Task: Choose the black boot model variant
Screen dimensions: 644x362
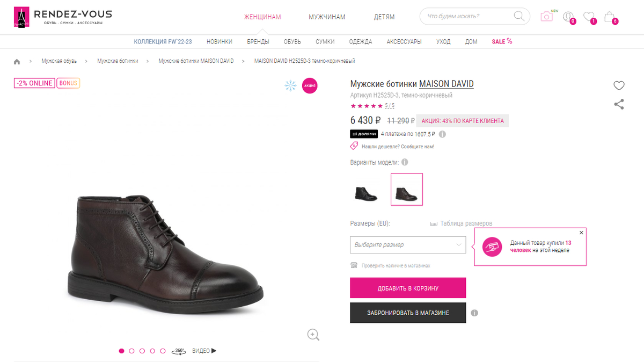Action: click(x=366, y=190)
